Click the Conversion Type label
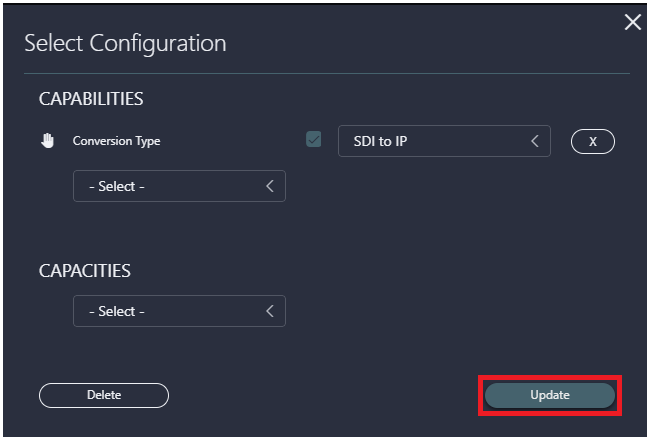 coord(116,141)
